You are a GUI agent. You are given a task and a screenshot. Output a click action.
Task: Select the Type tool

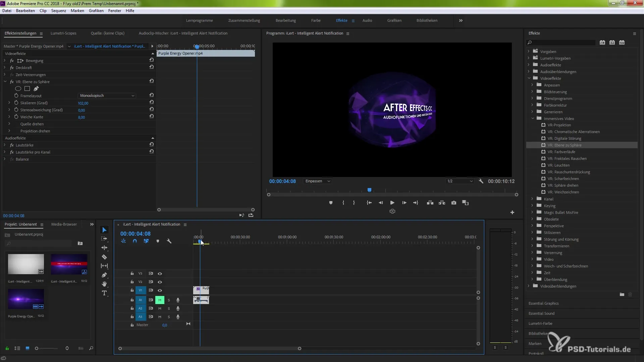[x=104, y=293]
